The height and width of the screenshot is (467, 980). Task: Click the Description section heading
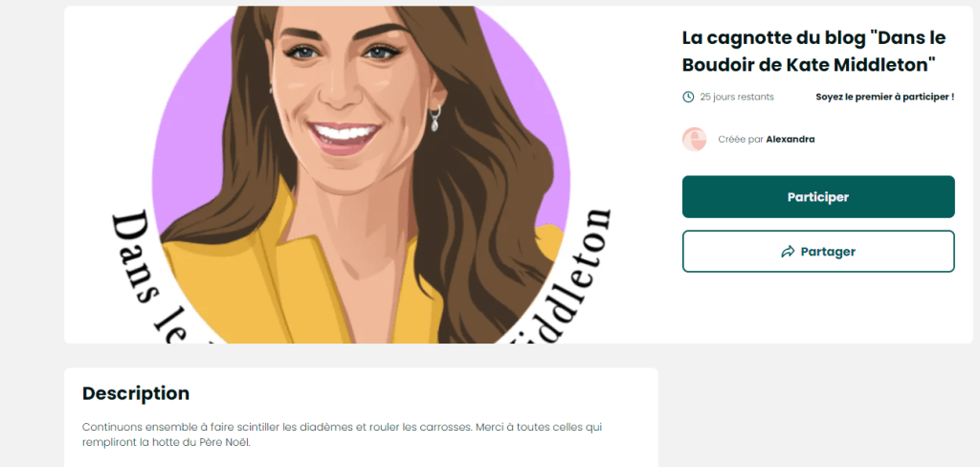pyautogui.click(x=136, y=394)
